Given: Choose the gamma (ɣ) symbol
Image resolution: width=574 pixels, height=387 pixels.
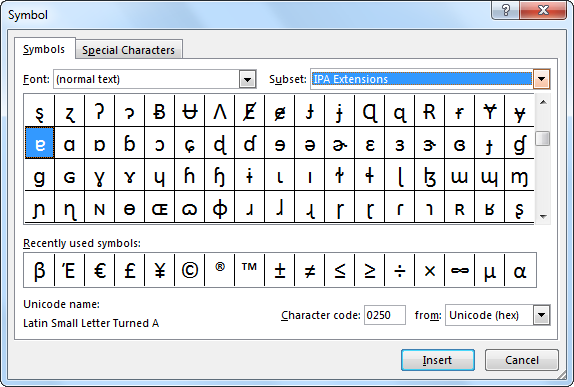Looking at the screenshot, I should 100,175.
